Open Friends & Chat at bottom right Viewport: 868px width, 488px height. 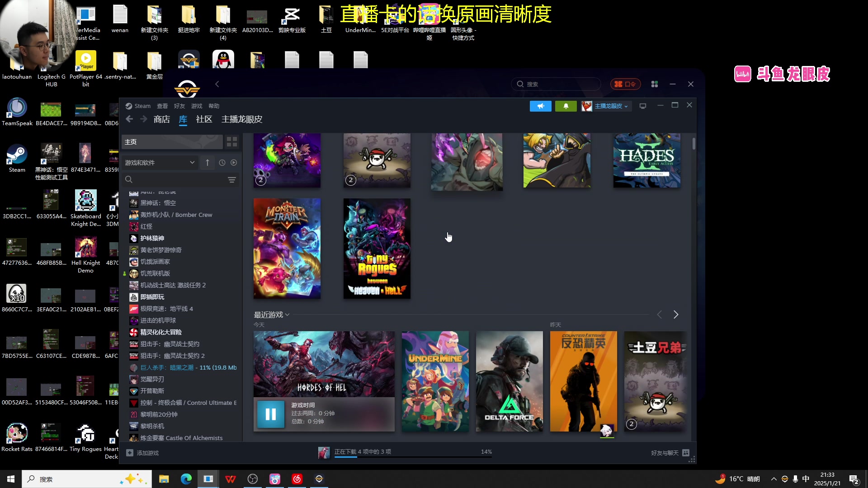tap(670, 453)
